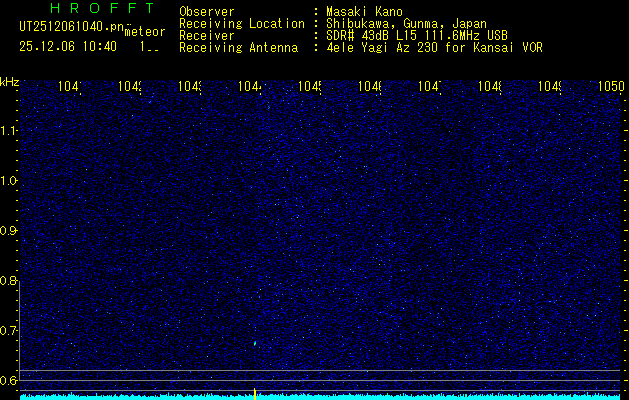Screen dimensions: 629x400
Task: Click the 1047 time marker on top axis
Action: click(x=429, y=87)
